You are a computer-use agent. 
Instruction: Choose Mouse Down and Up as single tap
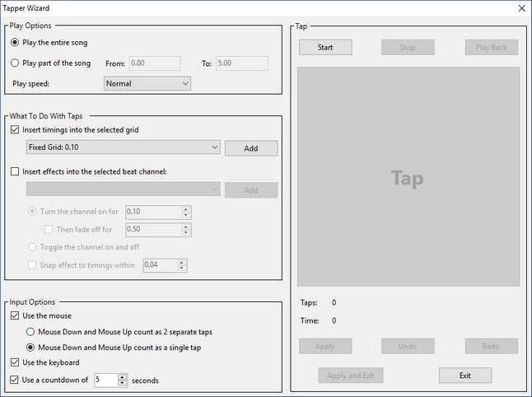31,348
